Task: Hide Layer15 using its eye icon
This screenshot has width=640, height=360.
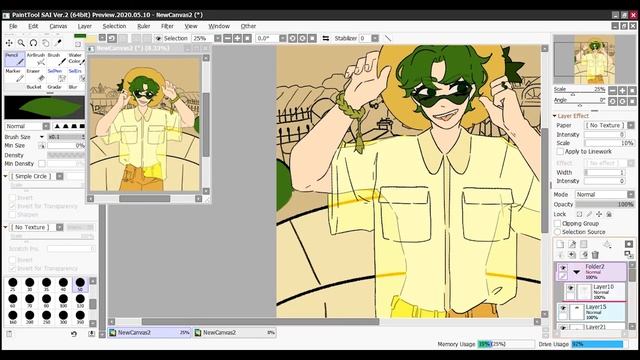Action: coord(563,308)
